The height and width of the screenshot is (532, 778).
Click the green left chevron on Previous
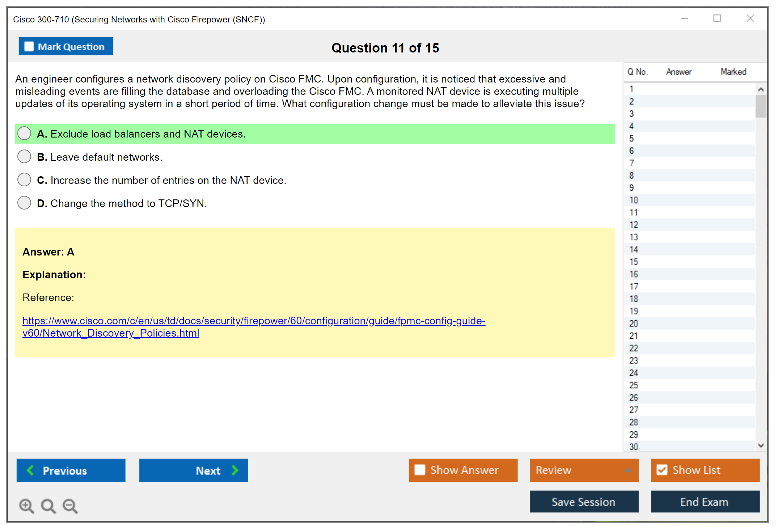tap(30, 470)
